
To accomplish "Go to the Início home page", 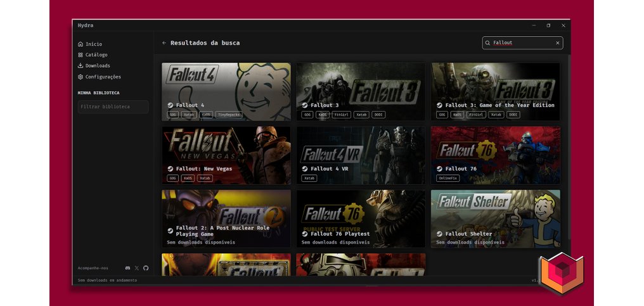I will 90,44.
